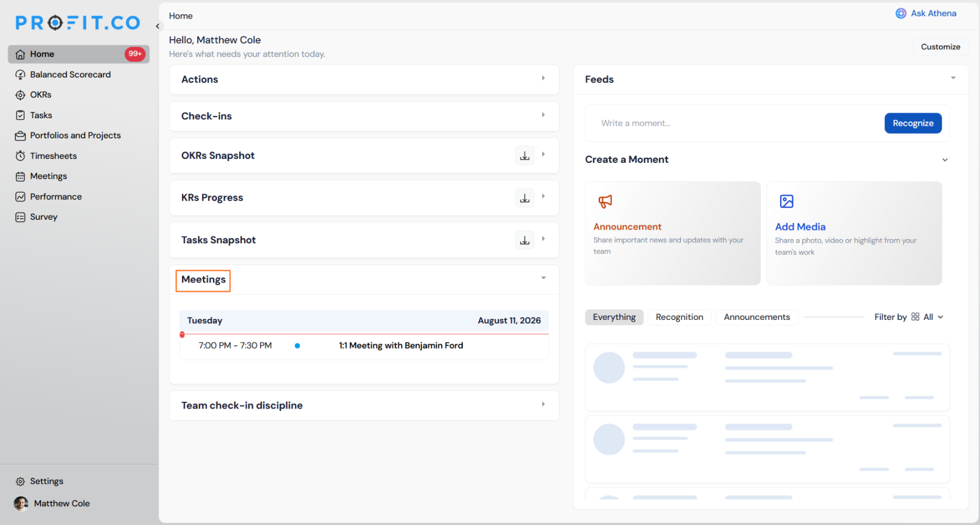Image resolution: width=980 pixels, height=525 pixels.
Task: Click the Meetings section heading
Action: (203, 280)
